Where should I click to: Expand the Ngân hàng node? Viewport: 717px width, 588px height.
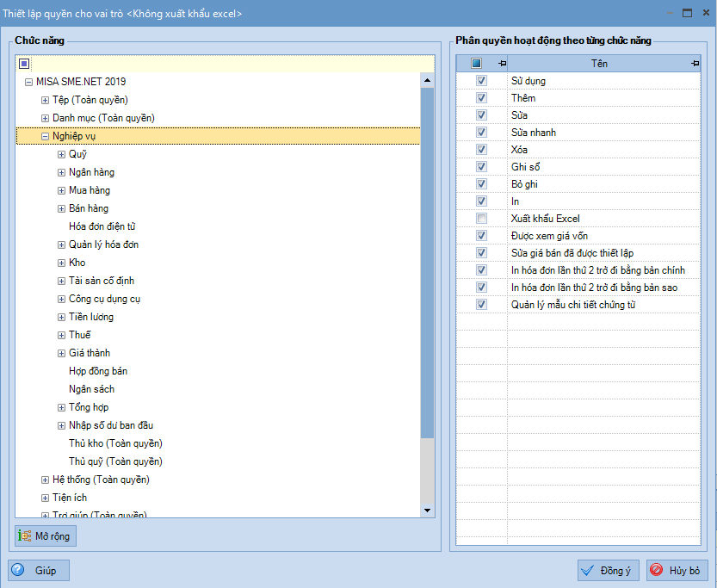(x=61, y=172)
